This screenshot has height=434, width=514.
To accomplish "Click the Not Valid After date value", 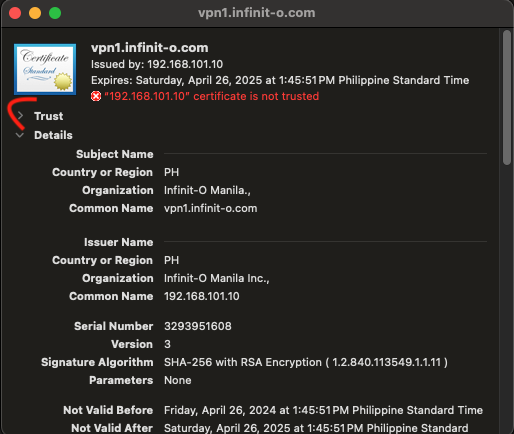I will pyautogui.click(x=316, y=428).
